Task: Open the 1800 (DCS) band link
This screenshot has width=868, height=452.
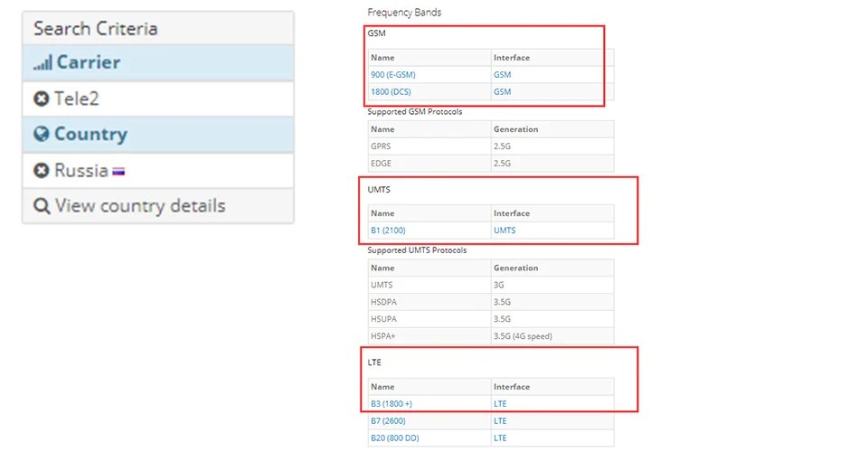Action: (x=391, y=92)
